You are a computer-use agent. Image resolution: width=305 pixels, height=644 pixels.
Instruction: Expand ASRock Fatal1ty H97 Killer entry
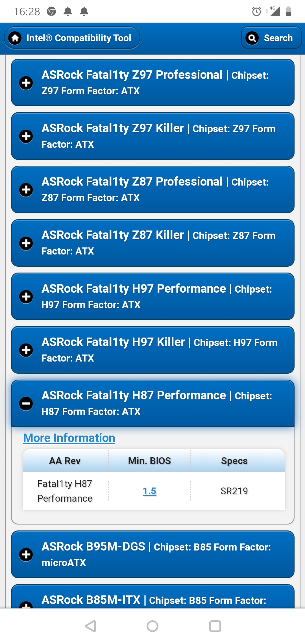[x=153, y=350]
